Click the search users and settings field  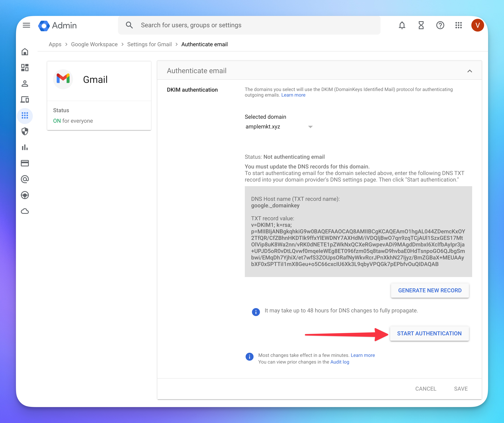[x=250, y=25]
